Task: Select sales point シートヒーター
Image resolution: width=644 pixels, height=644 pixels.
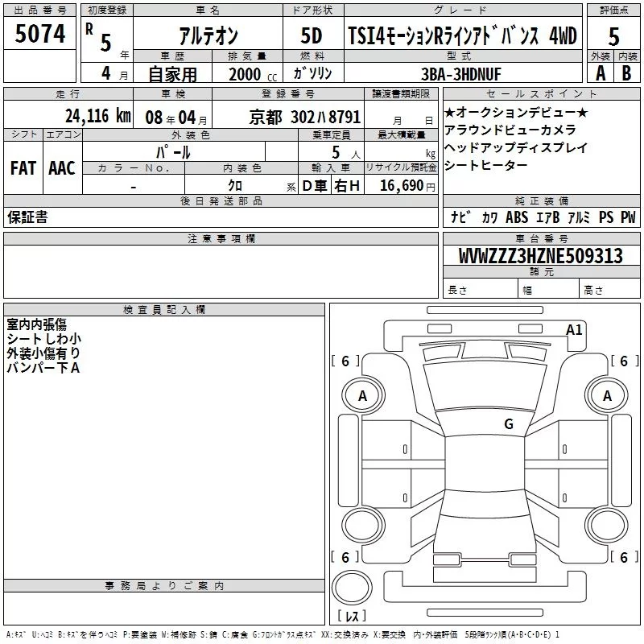Action: pos(486,165)
